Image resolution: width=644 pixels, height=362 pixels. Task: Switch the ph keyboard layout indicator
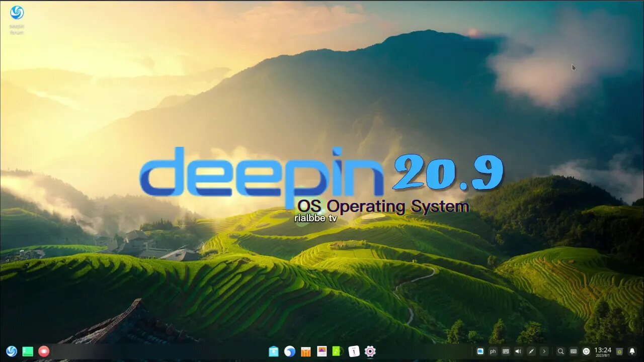(493, 351)
